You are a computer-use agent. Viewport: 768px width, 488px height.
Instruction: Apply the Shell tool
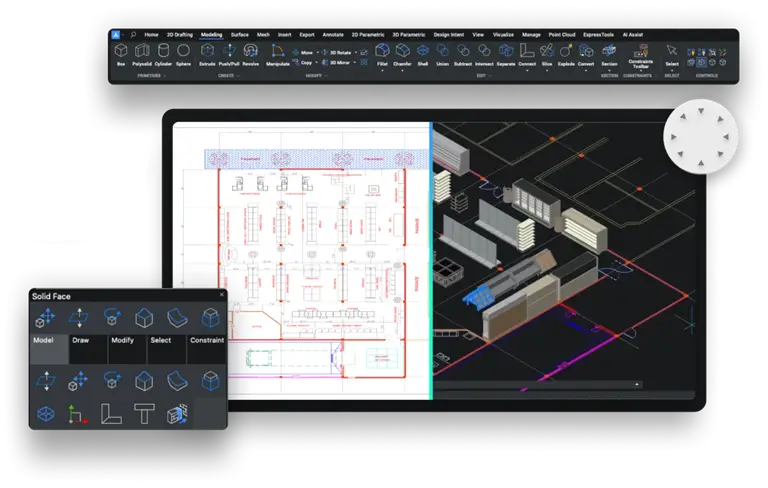[x=423, y=54]
